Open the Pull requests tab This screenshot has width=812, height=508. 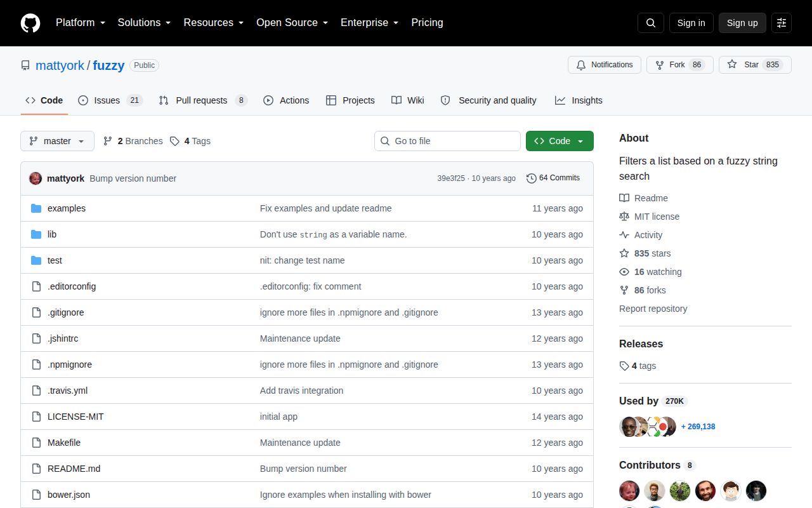click(x=202, y=100)
